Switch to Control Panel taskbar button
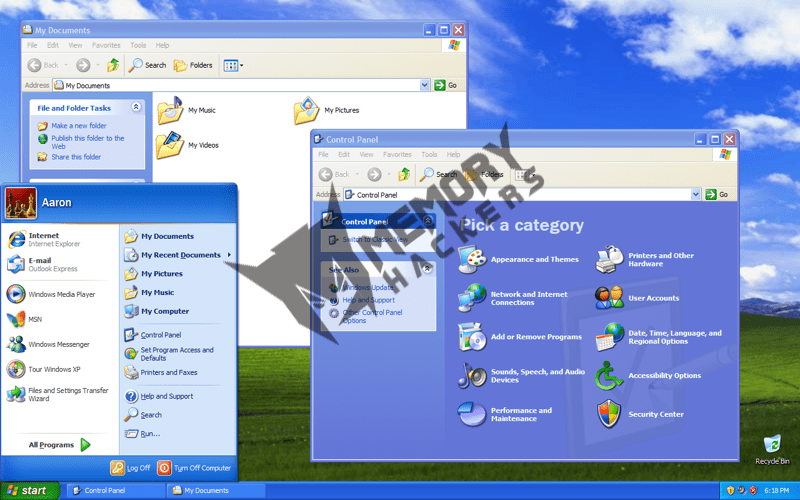This screenshot has height=500, width=800. pyautogui.click(x=115, y=491)
